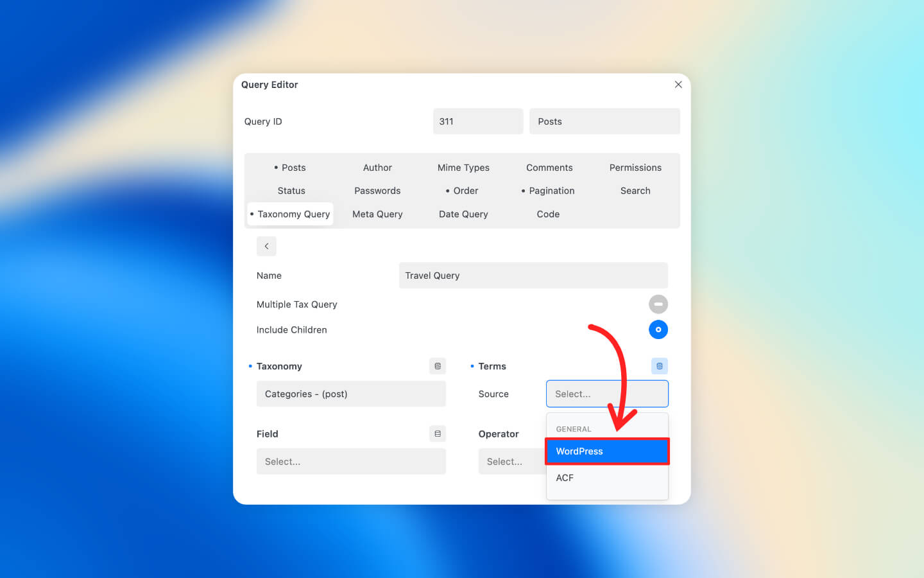Screen dimensions: 924x578
Task: Toggle the Multiple Tax Query switch
Action: 658,304
